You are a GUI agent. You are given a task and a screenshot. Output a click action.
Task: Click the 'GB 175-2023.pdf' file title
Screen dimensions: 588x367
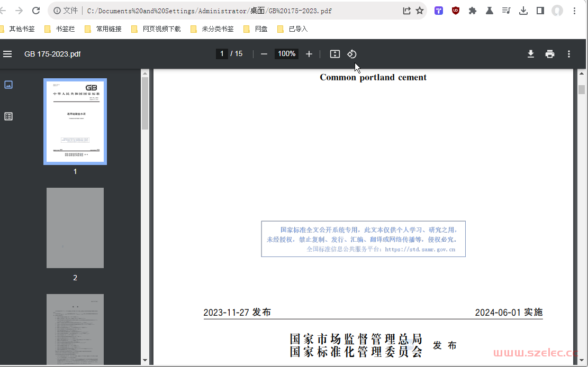click(x=52, y=54)
